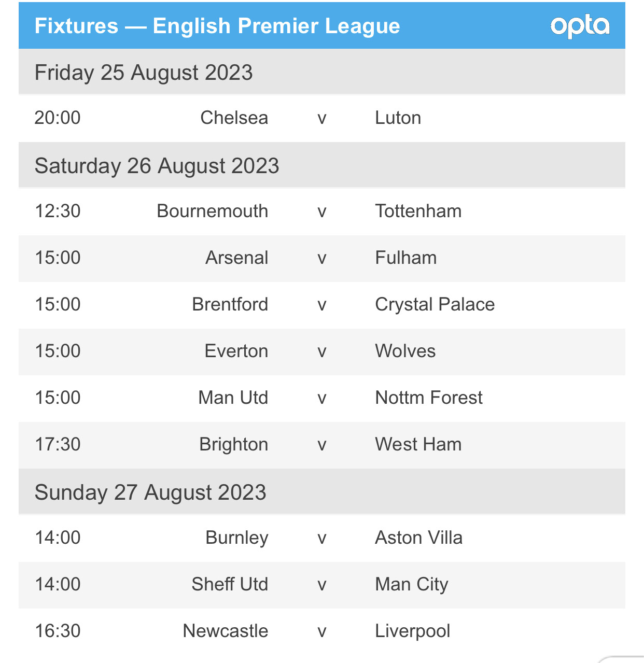Open the Friday 25 August 2023 section
The width and height of the screenshot is (644, 663).
(144, 73)
